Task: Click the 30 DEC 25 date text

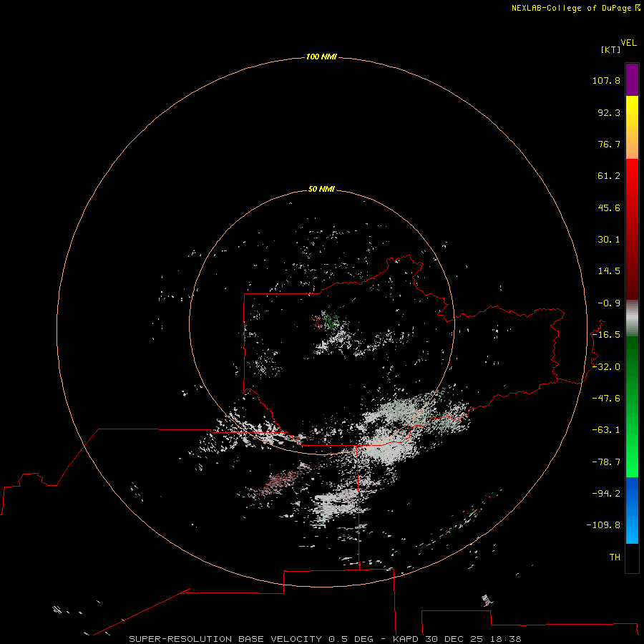Action: pyautogui.click(x=454, y=639)
